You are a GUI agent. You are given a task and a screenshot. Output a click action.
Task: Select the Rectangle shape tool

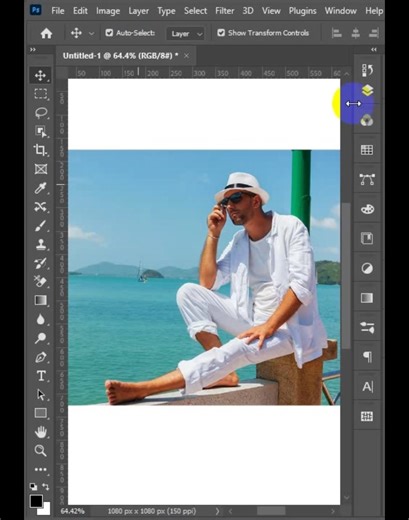pos(40,414)
